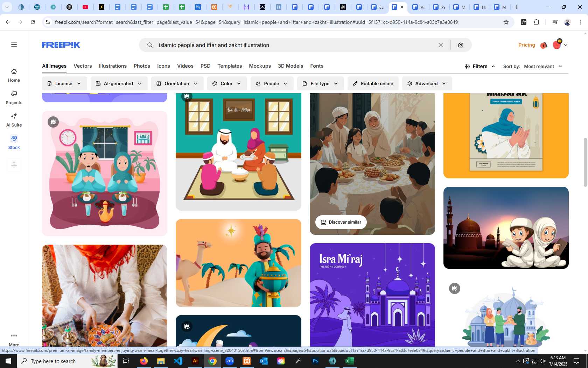Open the notification icon next to Pricing
Screen dimensions: 588x368
(544, 45)
